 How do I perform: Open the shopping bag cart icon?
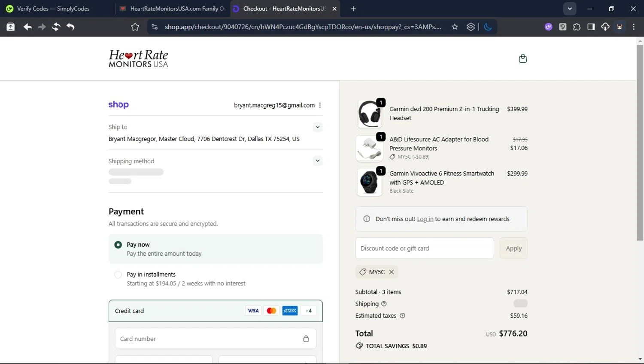coord(522,58)
